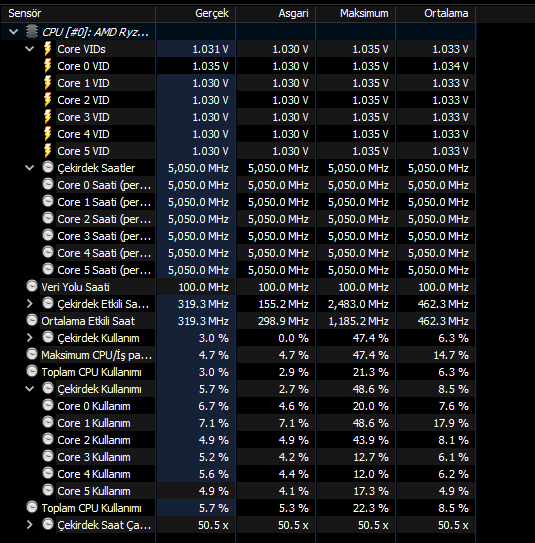This screenshot has height=543, width=535.
Task: Click the lightning icon next to Core 3 VID
Action: point(48,117)
